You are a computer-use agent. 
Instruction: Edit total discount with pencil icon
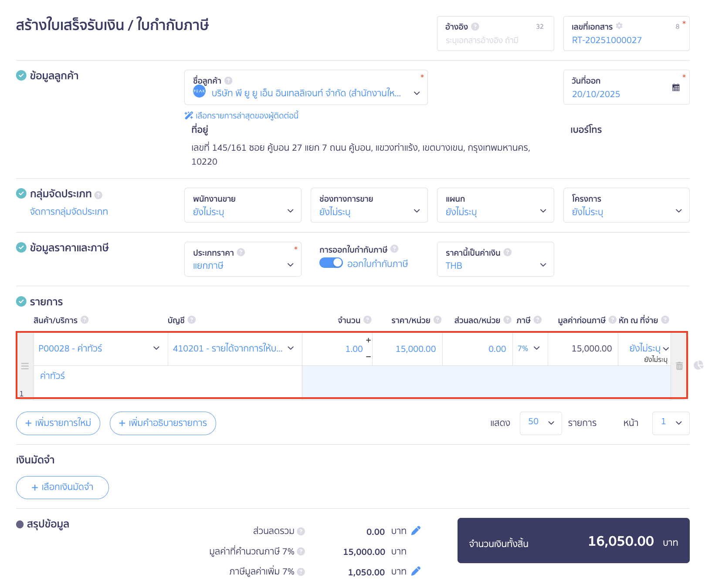pyautogui.click(x=416, y=531)
